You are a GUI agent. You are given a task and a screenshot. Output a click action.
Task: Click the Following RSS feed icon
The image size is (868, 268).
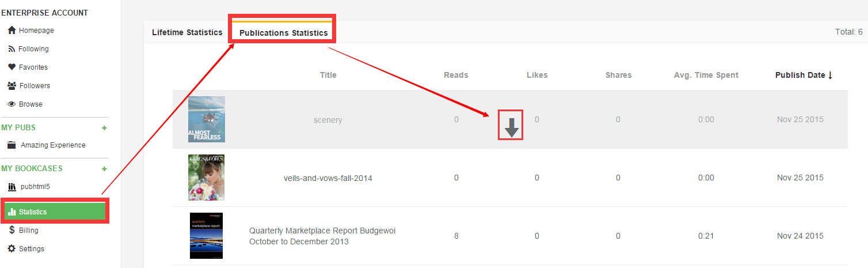pos(12,49)
